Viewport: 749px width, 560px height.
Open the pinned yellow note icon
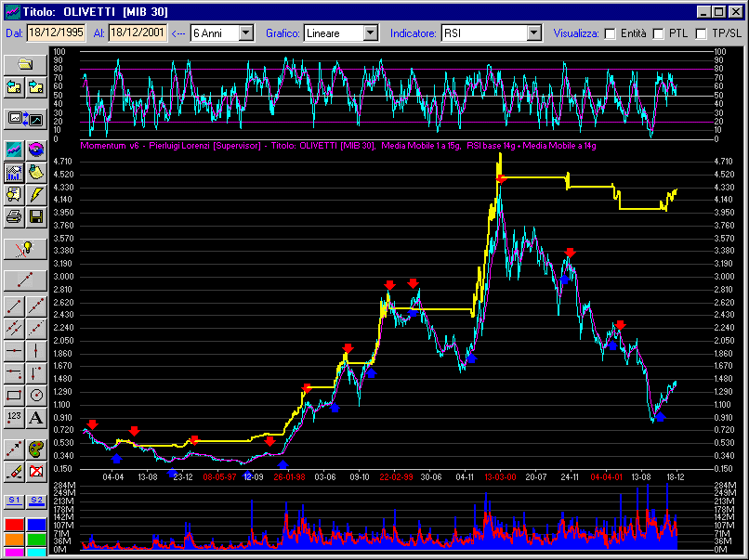point(36,173)
